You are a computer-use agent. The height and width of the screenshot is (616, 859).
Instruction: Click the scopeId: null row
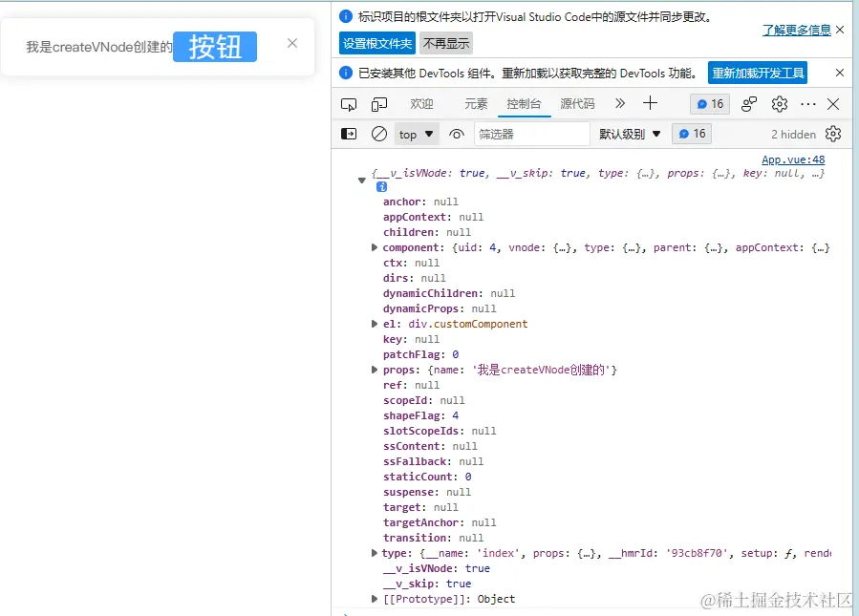click(x=423, y=400)
